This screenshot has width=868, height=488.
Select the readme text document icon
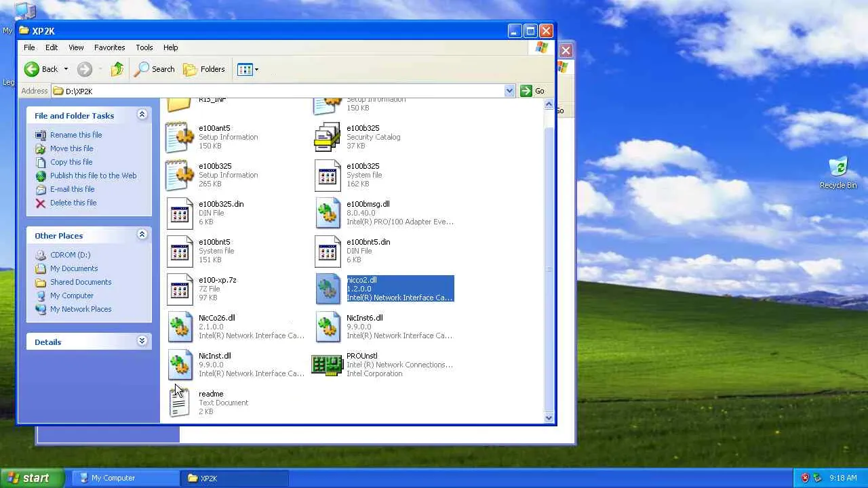pos(180,403)
